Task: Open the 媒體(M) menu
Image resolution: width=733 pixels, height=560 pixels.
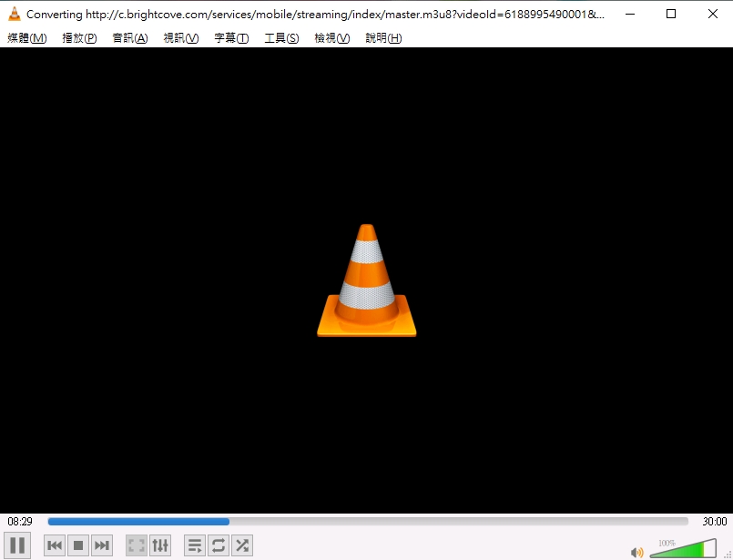Action: pyautogui.click(x=27, y=38)
